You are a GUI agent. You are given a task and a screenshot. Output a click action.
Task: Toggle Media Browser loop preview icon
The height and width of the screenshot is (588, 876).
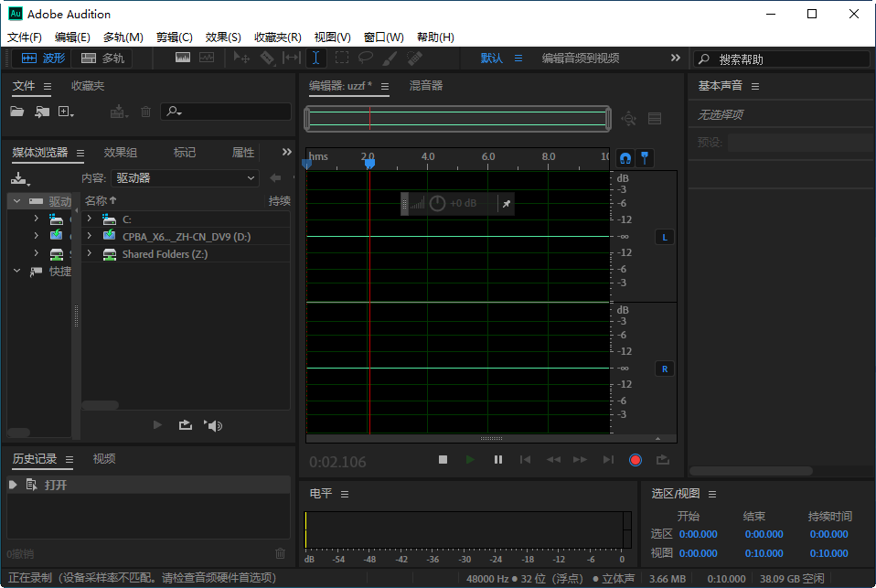[186, 425]
